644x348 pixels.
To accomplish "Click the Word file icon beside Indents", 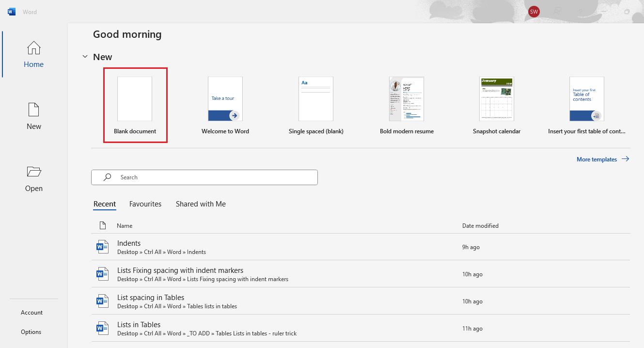I will click(x=102, y=247).
